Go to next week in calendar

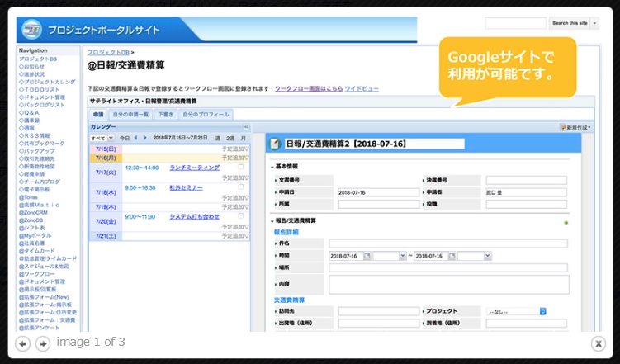click(x=145, y=138)
